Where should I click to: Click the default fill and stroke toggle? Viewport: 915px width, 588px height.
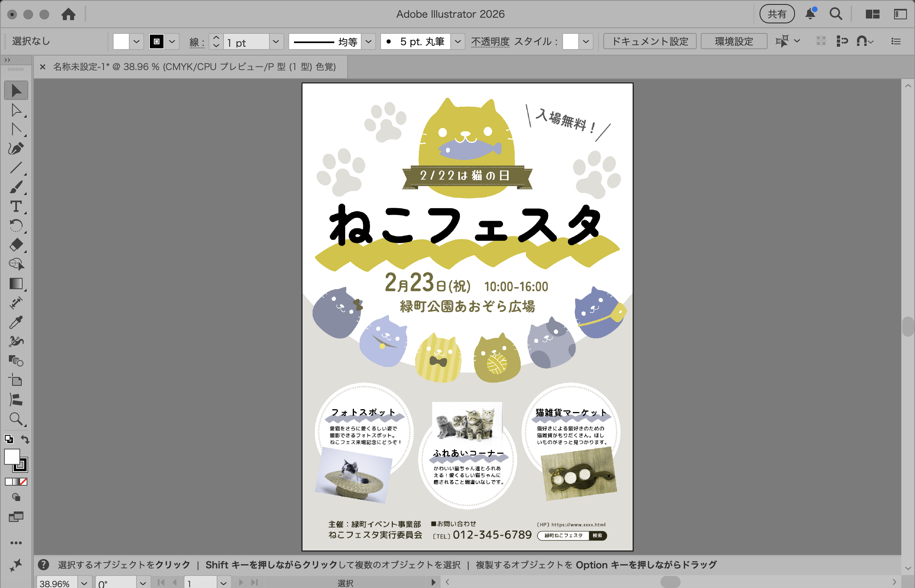coord(9,438)
